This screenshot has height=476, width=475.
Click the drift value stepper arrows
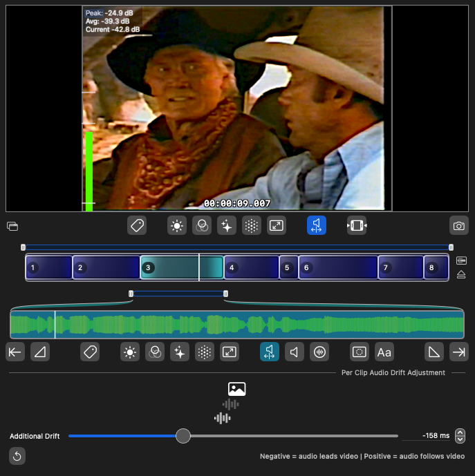pos(460,436)
